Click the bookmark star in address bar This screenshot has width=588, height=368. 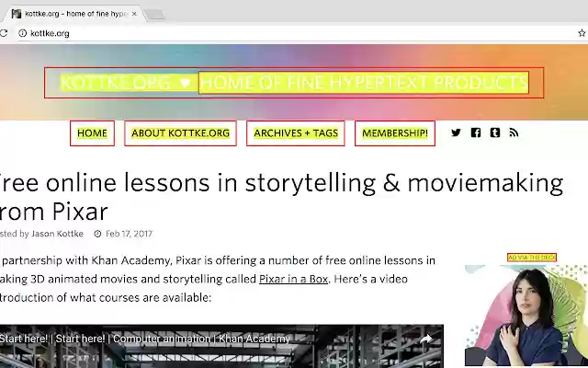582,33
